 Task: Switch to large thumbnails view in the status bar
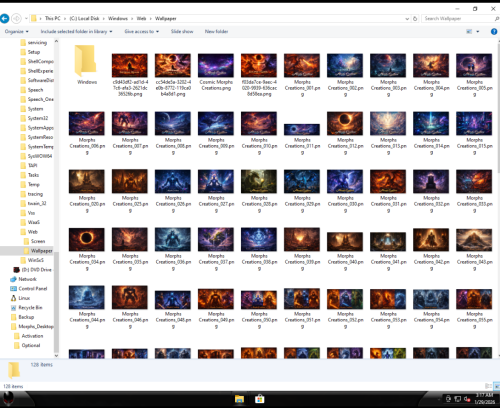point(496,386)
